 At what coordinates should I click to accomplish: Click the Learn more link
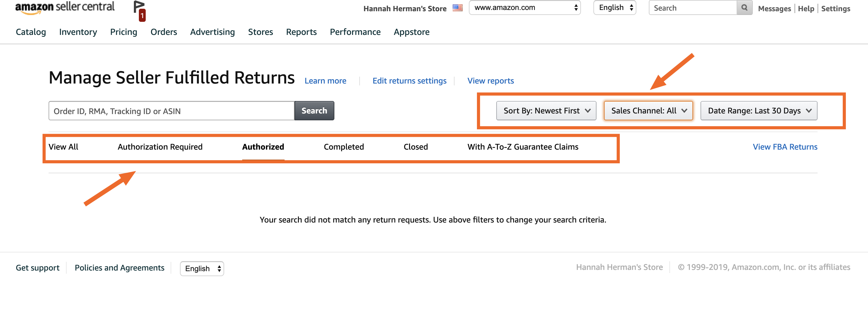pyautogui.click(x=325, y=81)
